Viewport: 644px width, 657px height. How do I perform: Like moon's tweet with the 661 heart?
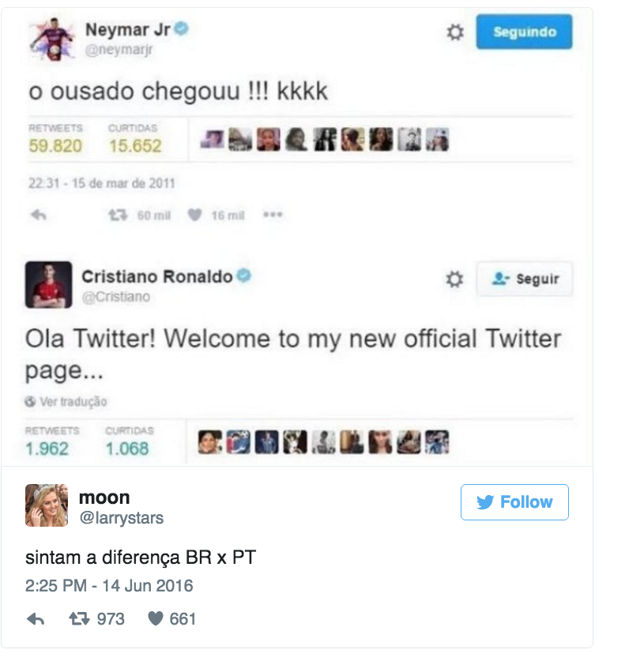[x=156, y=618]
